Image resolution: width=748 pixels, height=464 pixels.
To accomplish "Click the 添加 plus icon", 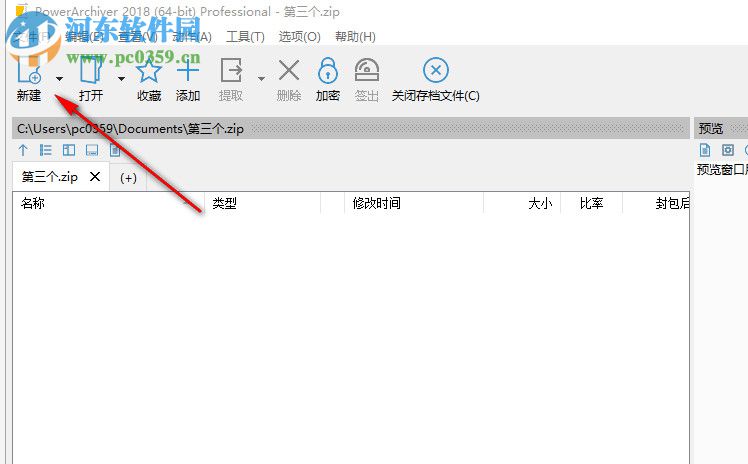I will click(187, 71).
